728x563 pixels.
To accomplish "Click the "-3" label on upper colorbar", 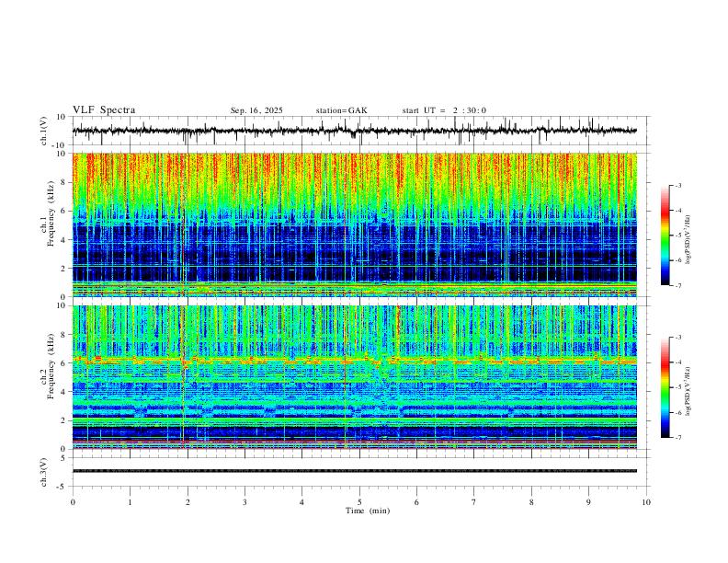I will [678, 185].
